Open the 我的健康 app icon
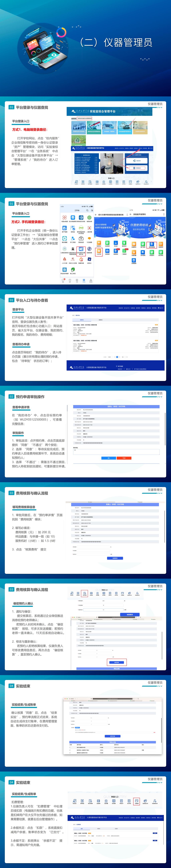Screen dimensions: 171x868 point(64,239)
